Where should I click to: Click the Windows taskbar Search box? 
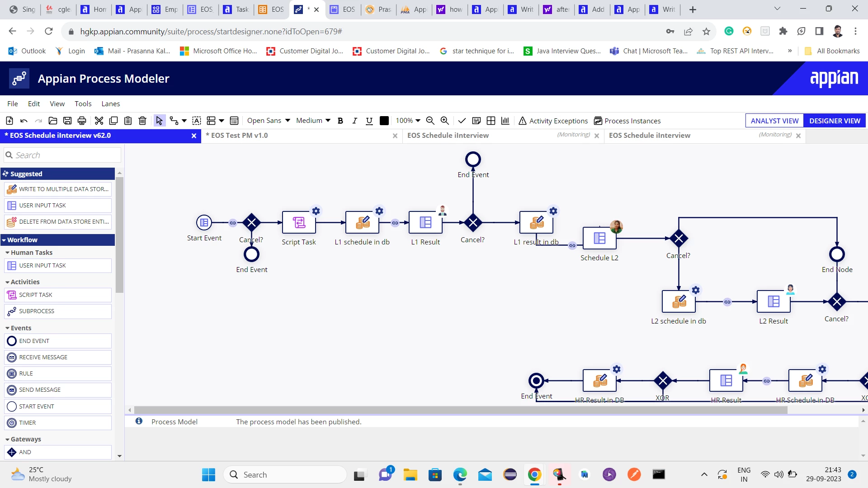tap(285, 474)
